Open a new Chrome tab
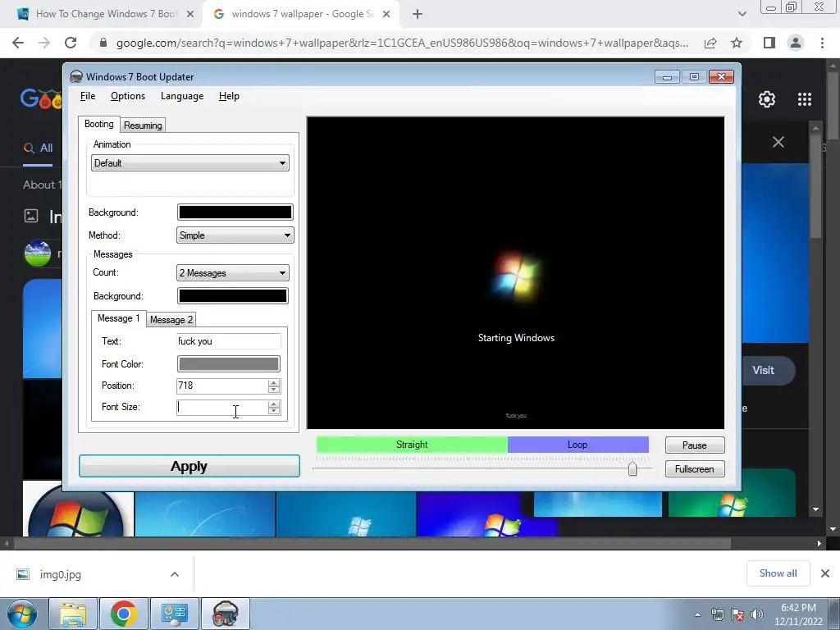This screenshot has height=630, width=840. point(418,15)
